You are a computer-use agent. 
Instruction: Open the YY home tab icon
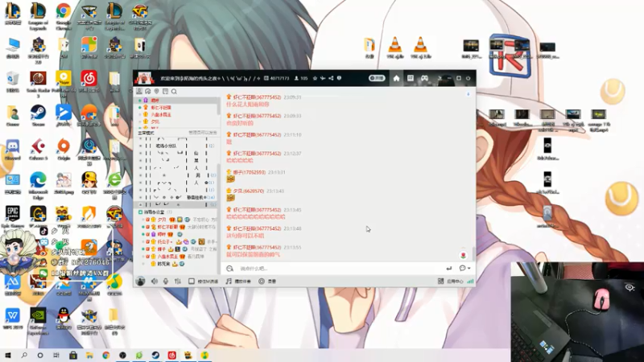(x=396, y=78)
